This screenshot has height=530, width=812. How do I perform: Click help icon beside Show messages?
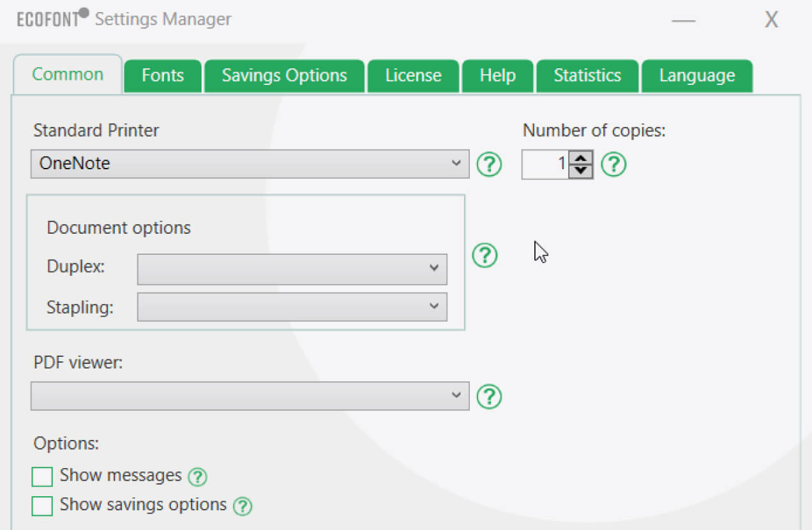point(197,476)
